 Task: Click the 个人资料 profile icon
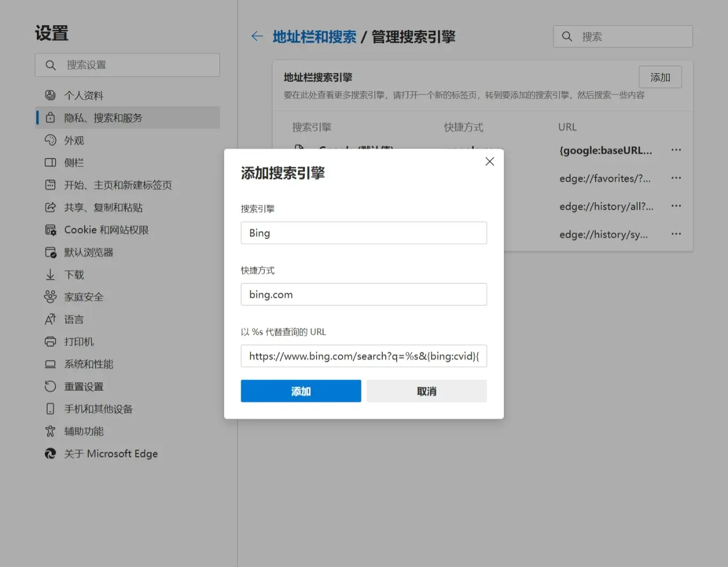pos(50,95)
